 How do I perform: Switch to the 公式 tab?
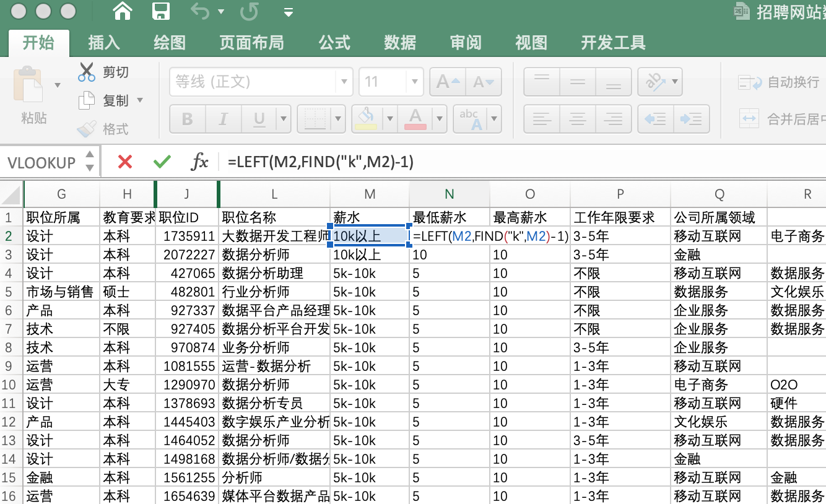click(334, 42)
